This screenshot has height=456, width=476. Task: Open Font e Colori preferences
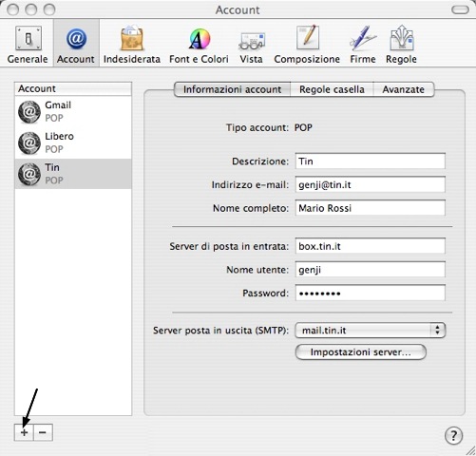(x=199, y=45)
